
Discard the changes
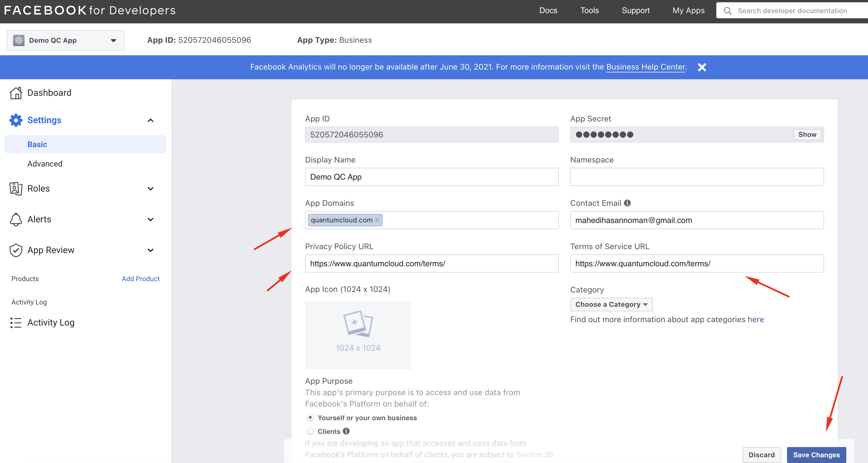(x=762, y=455)
